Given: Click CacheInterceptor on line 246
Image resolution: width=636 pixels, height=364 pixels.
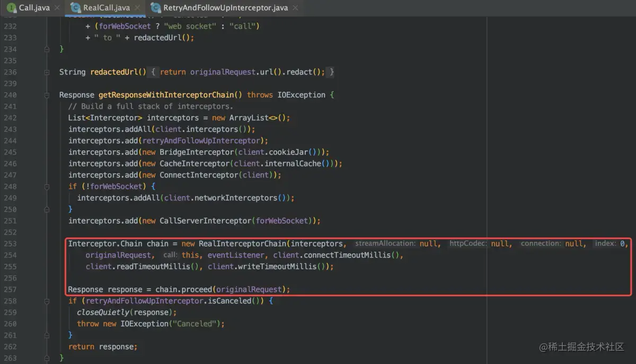Looking at the screenshot, I should click(195, 164).
